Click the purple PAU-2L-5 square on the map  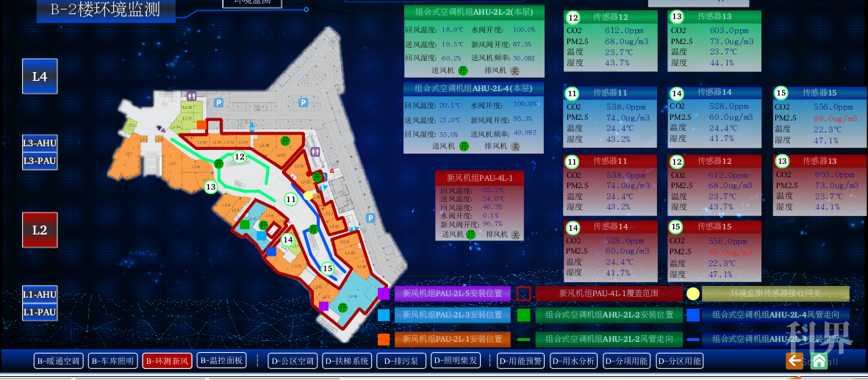(x=324, y=306)
